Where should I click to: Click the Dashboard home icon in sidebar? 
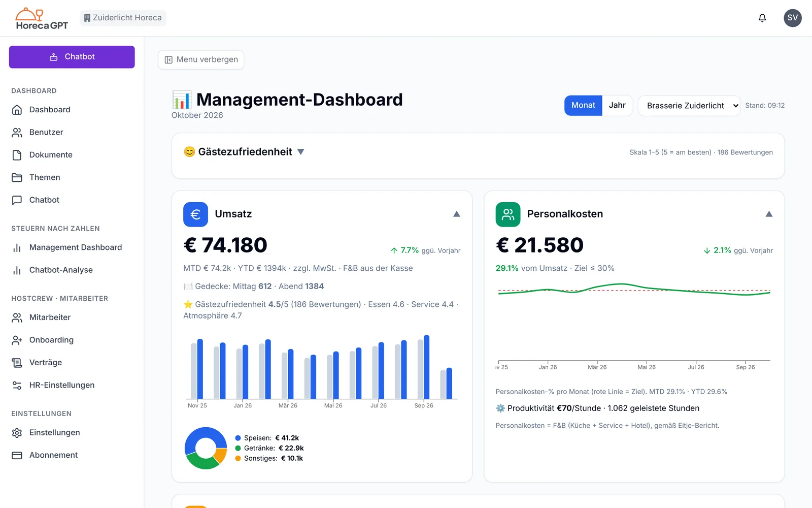(x=17, y=110)
